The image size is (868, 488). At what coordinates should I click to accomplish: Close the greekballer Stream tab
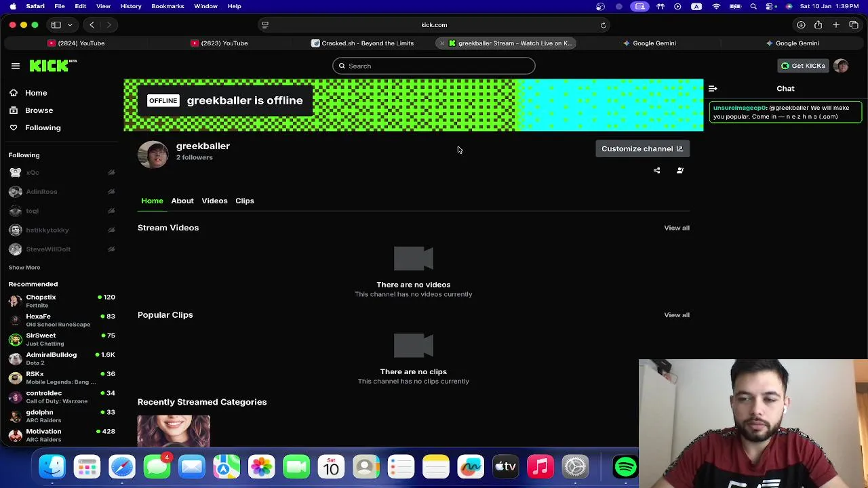click(442, 43)
